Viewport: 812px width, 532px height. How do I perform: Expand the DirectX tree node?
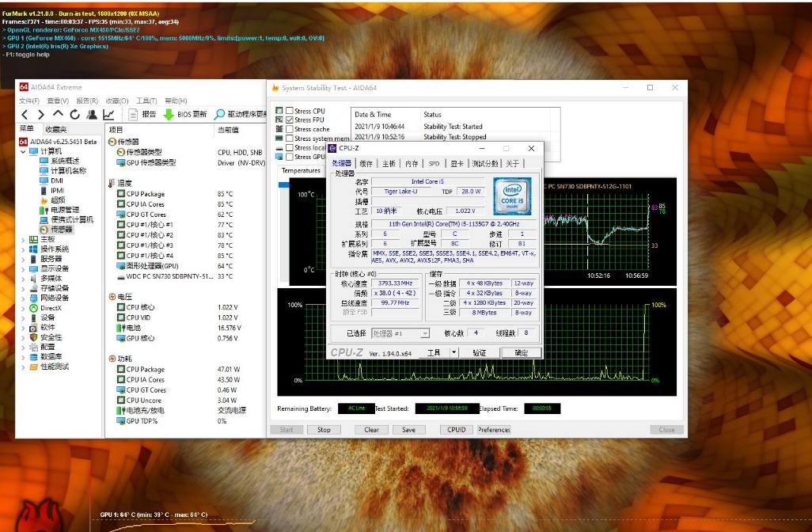(x=23, y=308)
